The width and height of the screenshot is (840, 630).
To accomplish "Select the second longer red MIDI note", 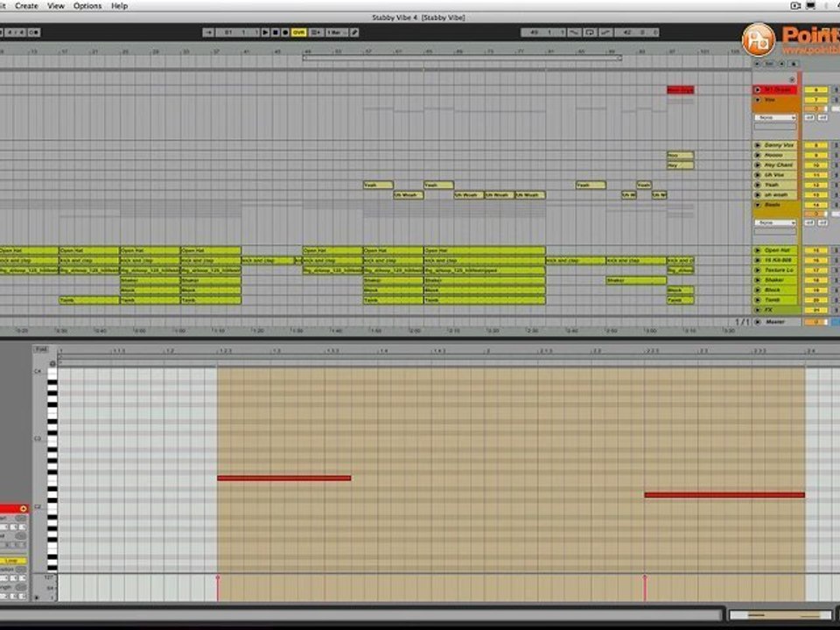I will click(x=724, y=495).
